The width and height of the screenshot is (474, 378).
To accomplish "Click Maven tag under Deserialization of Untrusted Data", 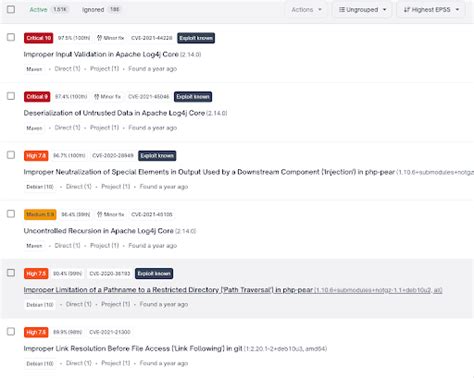I will [x=34, y=128].
